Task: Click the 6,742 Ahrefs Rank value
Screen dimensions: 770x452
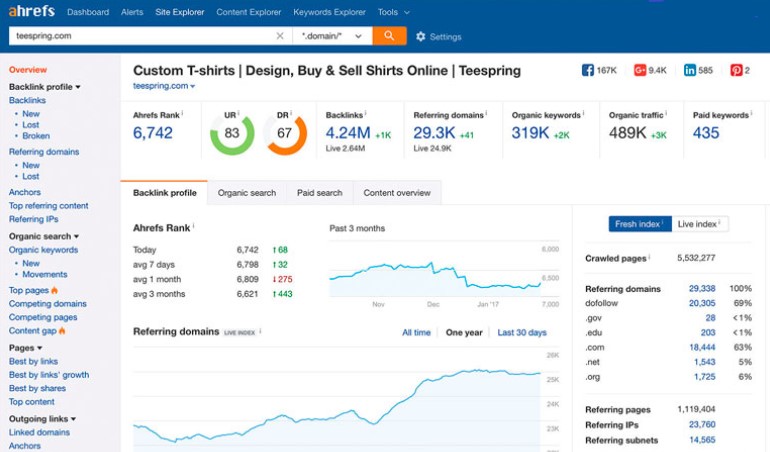Action: [153, 133]
